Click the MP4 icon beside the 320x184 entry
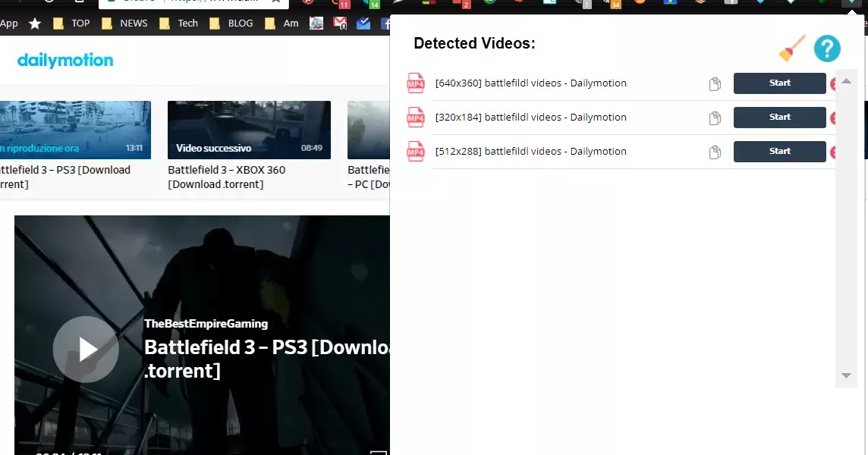868x455 pixels. pos(415,118)
